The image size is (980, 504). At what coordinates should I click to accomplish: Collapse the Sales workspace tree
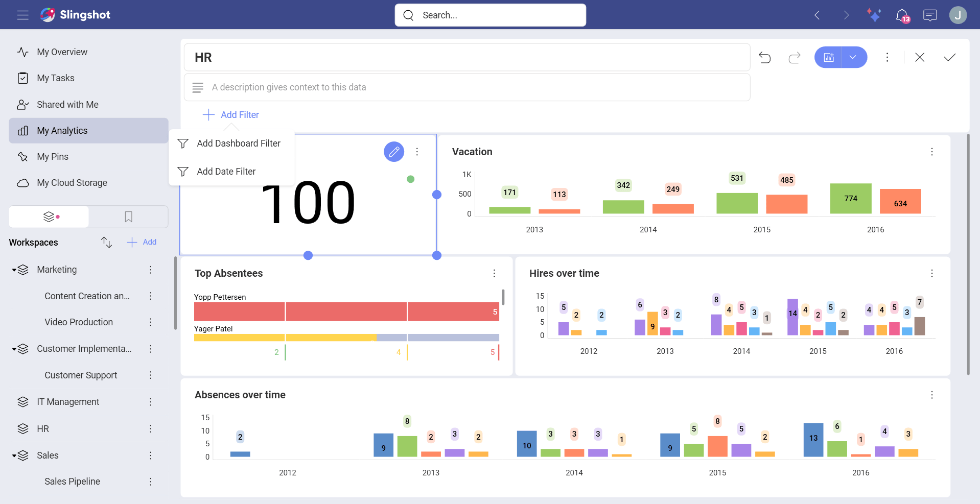pos(13,455)
